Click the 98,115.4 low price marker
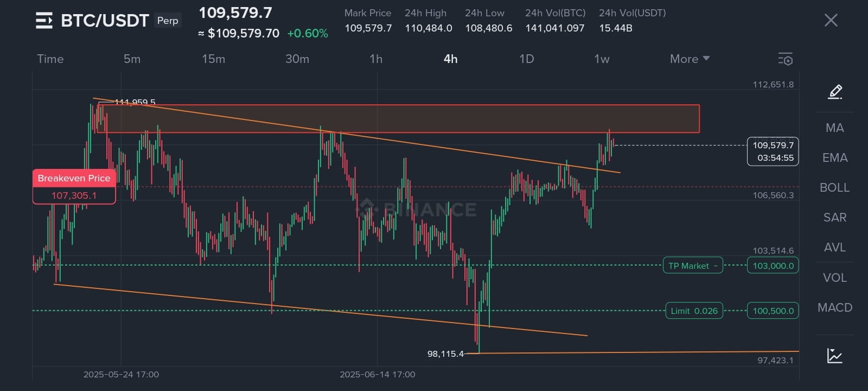Image resolution: width=868 pixels, height=391 pixels. [445, 354]
